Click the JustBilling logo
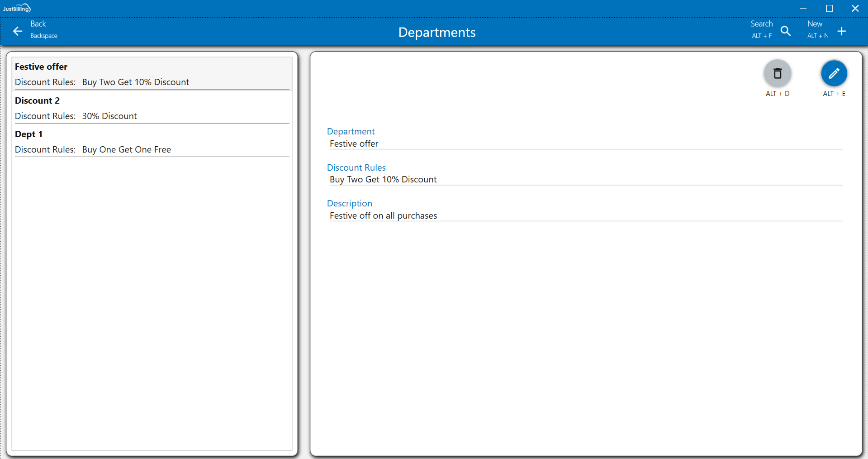The image size is (868, 459). pos(17,8)
